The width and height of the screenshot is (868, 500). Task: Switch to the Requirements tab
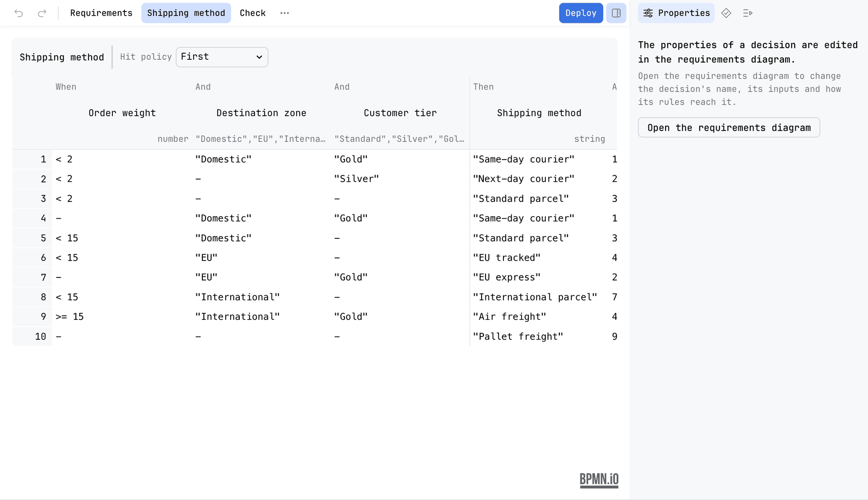(101, 13)
